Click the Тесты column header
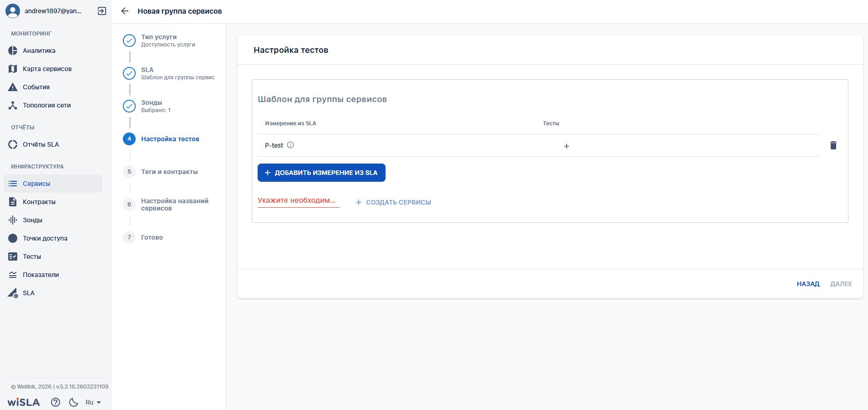This screenshot has height=410, width=868. click(x=551, y=123)
